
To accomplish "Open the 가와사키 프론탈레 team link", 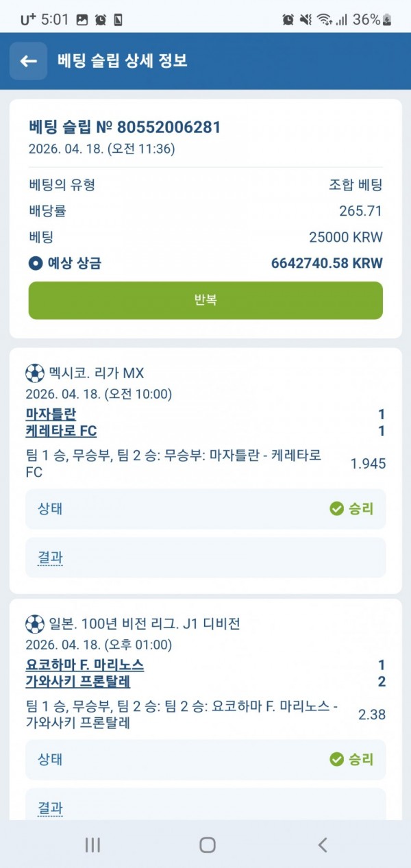I will (77, 682).
